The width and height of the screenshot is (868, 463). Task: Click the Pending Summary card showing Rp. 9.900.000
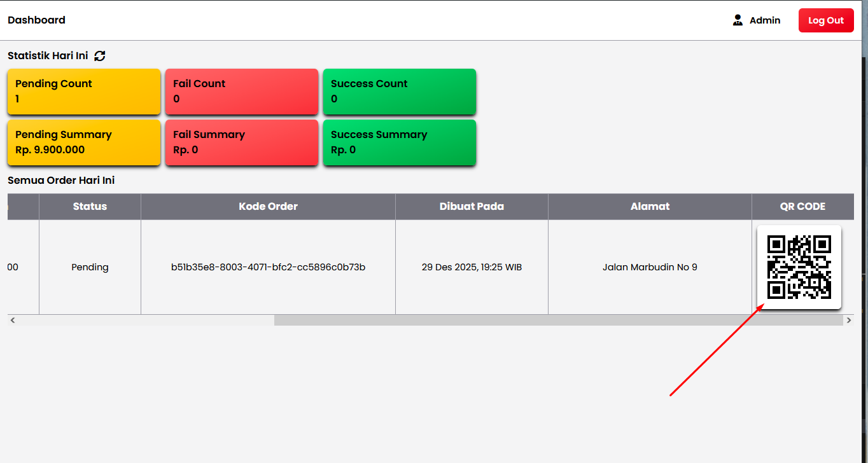pyautogui.click(x=83, y=142)
